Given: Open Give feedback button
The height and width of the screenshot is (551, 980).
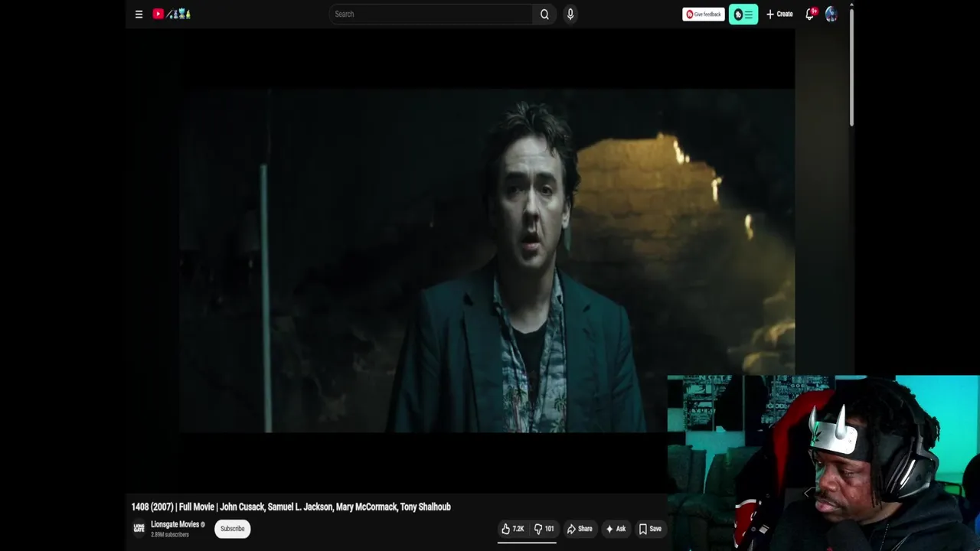Looking at the screenshot, I should tap(703, 14).
